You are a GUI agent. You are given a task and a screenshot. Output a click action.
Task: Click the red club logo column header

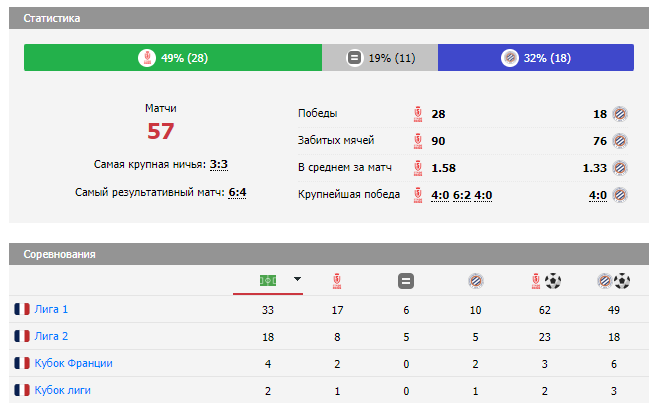pos(336,281)
